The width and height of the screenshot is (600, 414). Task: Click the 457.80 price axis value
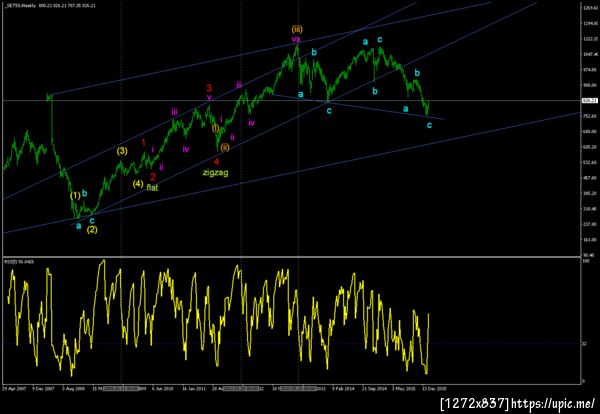tap(590, 178)
